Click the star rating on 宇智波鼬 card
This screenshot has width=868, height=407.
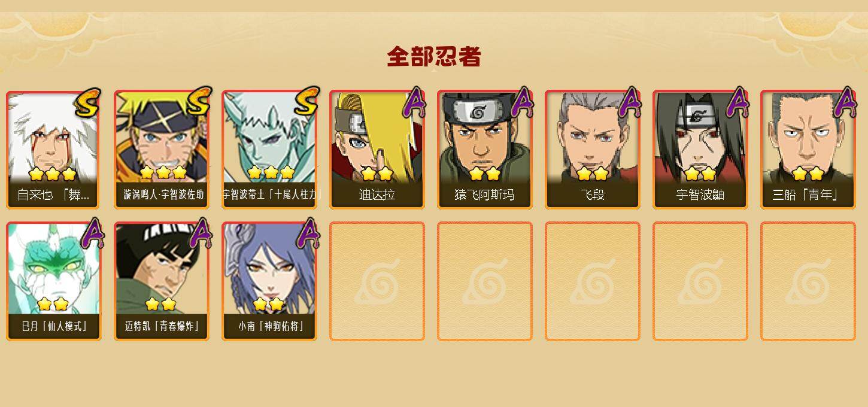tap(700, 174)
